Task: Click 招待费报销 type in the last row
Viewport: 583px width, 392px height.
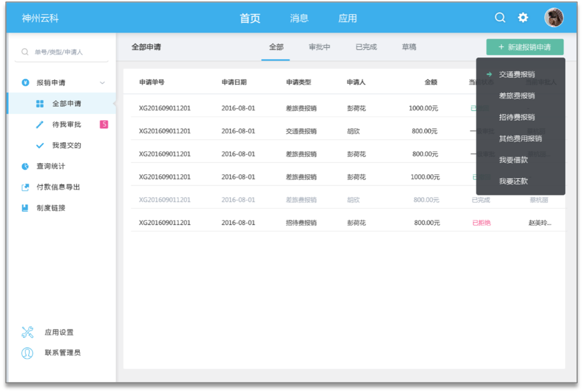Action: 301,223
